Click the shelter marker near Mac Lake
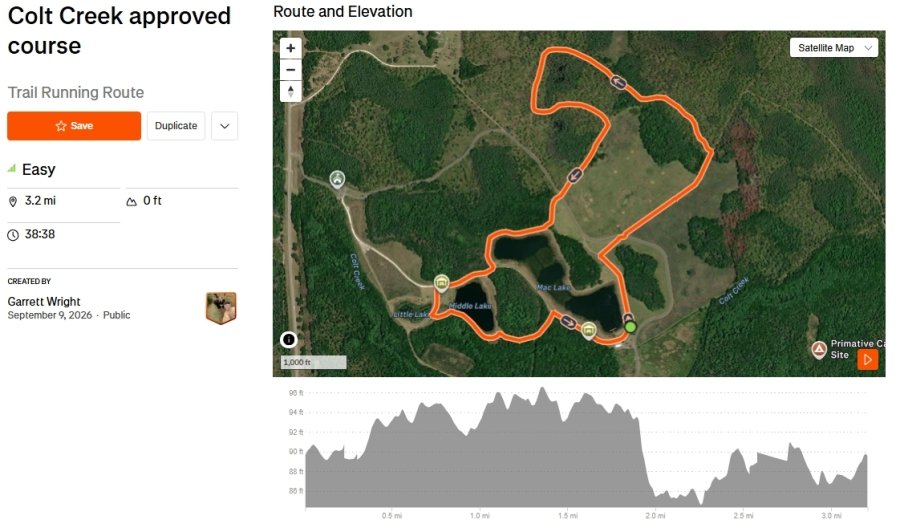The height and width of the screenshot is (532, 900). point(588,331)
